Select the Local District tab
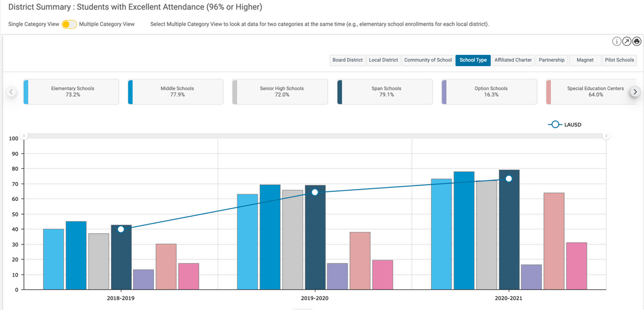Viewport: 644px width, 310px height. [383, 60]
